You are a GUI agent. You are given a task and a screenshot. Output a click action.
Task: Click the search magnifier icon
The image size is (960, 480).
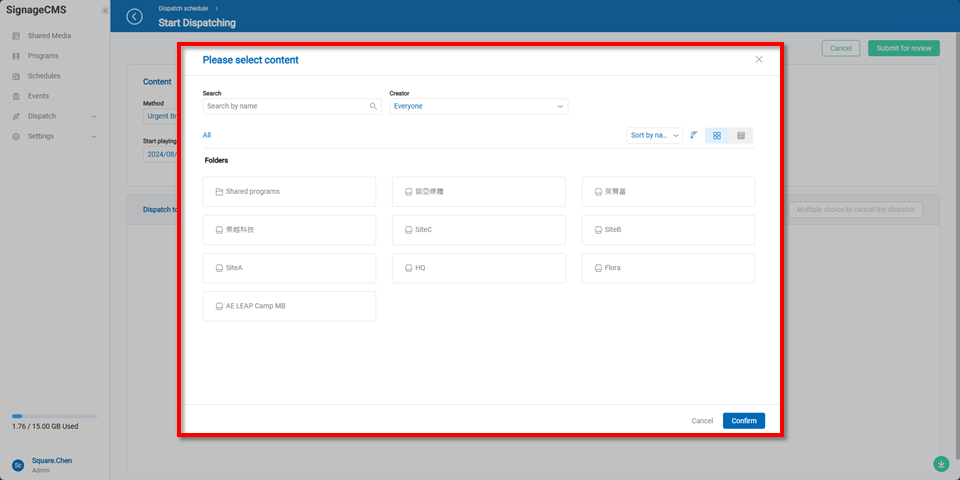pyautogui.click(x=373, y=106)
